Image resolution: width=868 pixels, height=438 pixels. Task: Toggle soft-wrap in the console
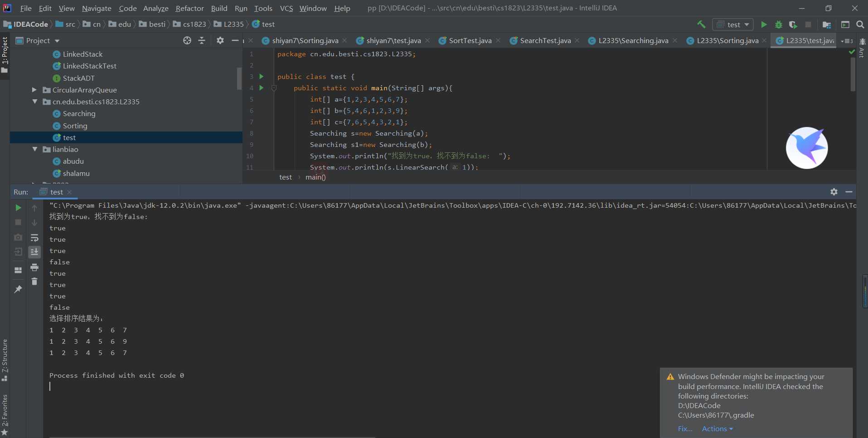tap(34, 238)
